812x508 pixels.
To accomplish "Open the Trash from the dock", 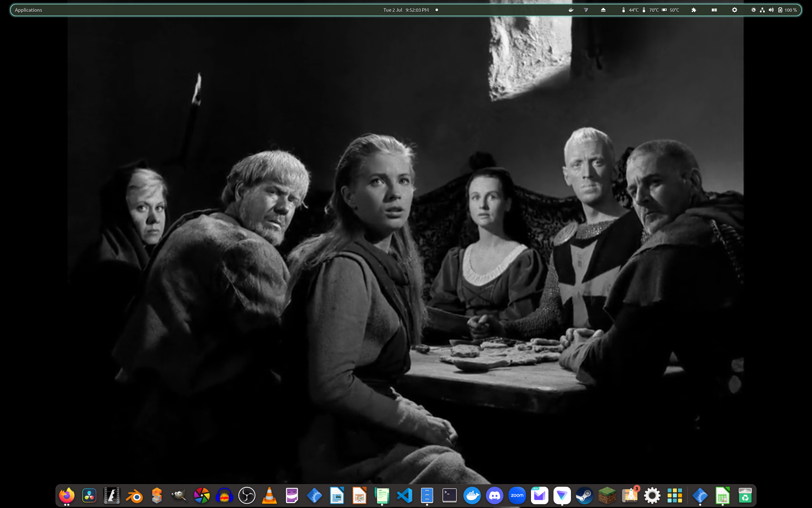I will (x=745, y=495).
